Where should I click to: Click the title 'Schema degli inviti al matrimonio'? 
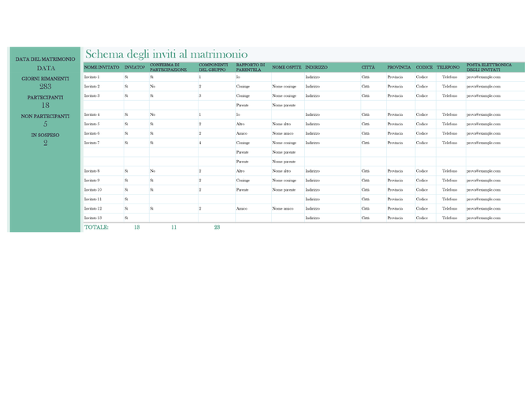tap(166, 54)
